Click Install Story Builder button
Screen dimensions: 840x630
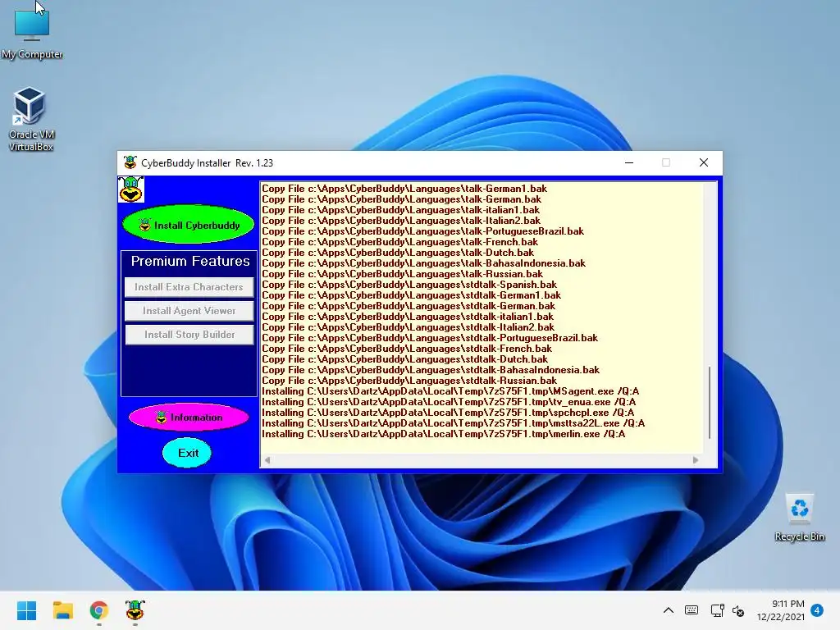189,335
